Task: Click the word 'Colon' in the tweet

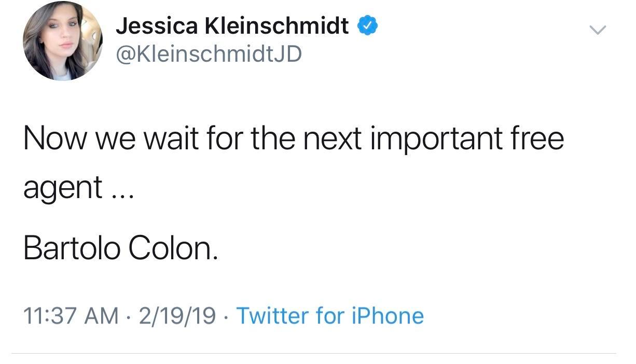Action: click(169, 249)
